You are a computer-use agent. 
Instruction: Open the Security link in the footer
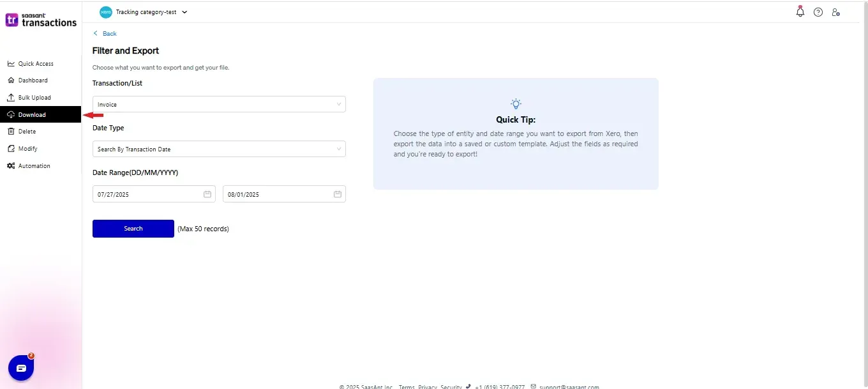click(451, 386)
